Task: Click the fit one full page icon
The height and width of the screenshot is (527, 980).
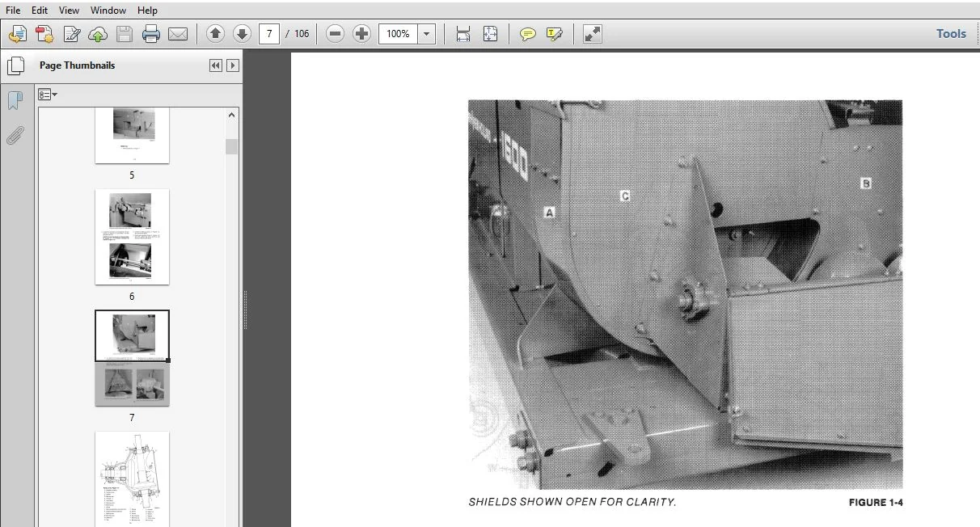Action: [490, 34]
